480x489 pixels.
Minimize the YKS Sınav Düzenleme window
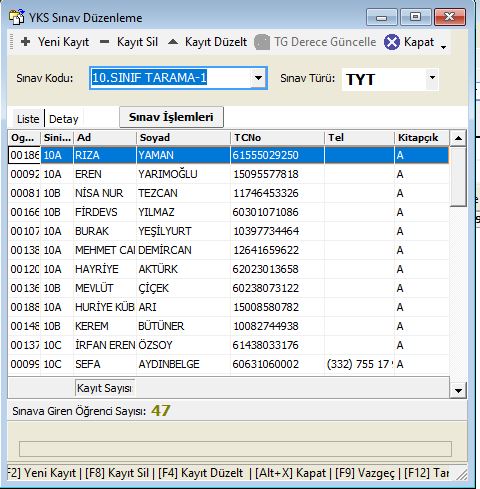(381, 17)
